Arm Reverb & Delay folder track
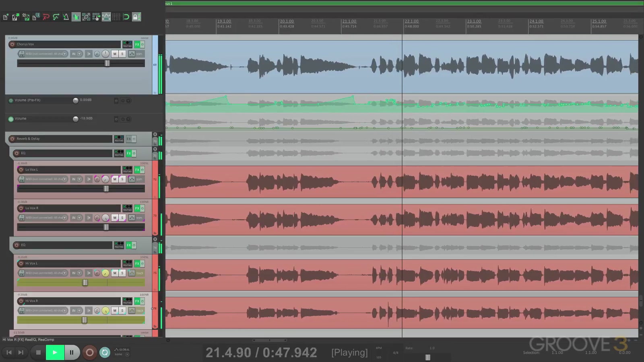 (x=12, y=139)
